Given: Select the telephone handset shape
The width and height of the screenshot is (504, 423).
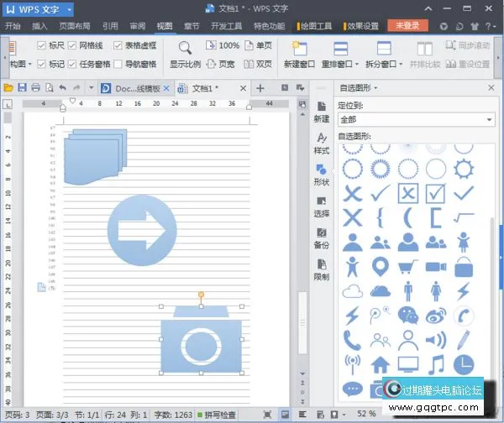Looking at the screenshot, I should tap(353, 340).
